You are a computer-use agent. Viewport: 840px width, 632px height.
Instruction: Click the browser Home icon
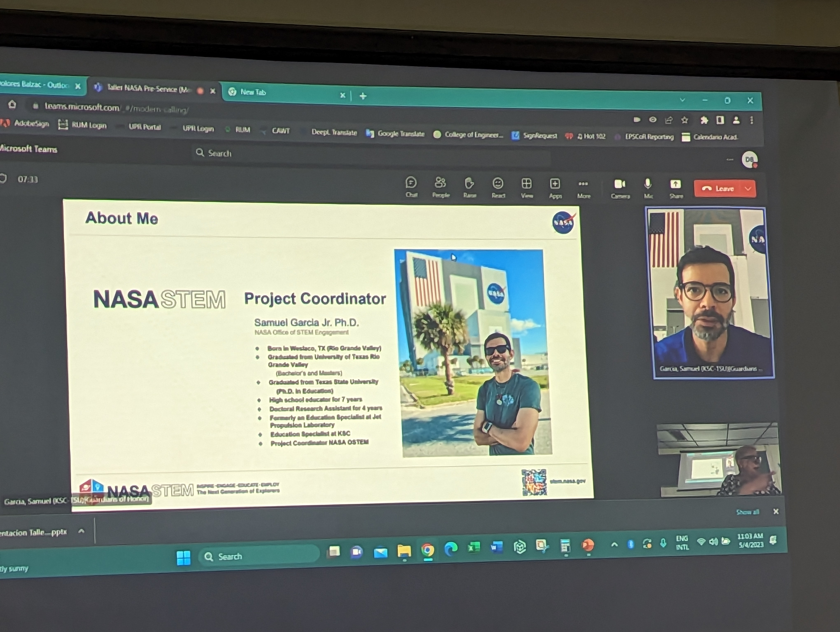click(x=12, y=104)
